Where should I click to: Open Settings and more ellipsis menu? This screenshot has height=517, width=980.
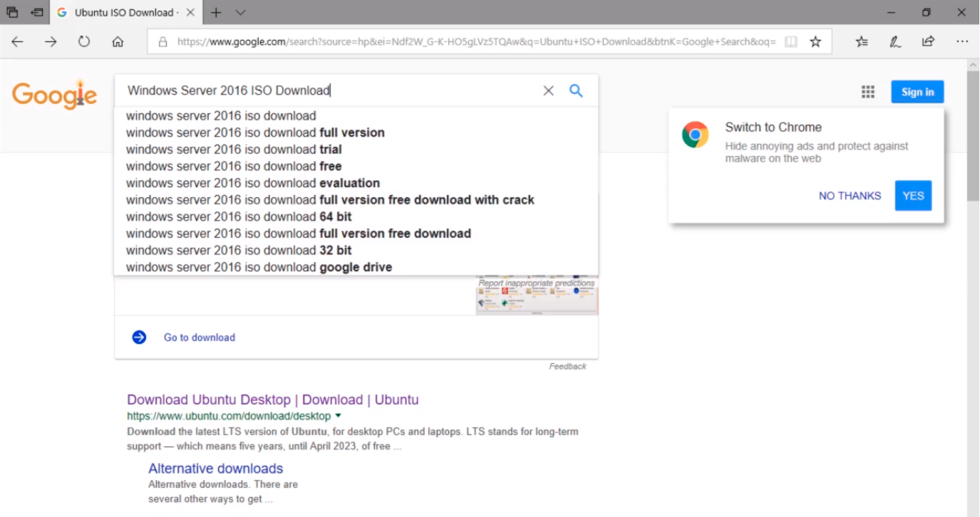coord(962,42)
